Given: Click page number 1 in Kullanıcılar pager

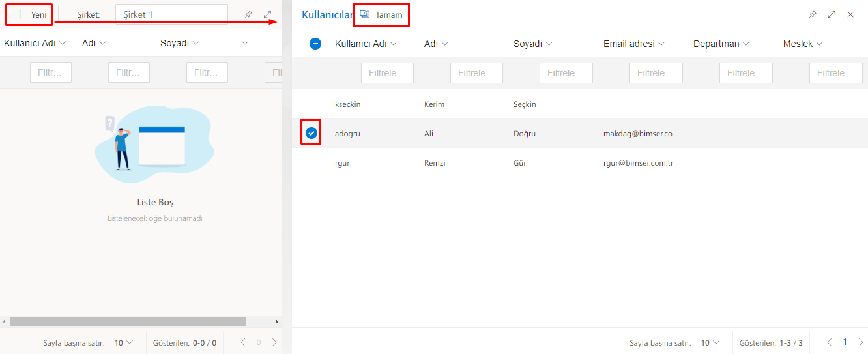Looking at the screenshot, I should (845, 342).
